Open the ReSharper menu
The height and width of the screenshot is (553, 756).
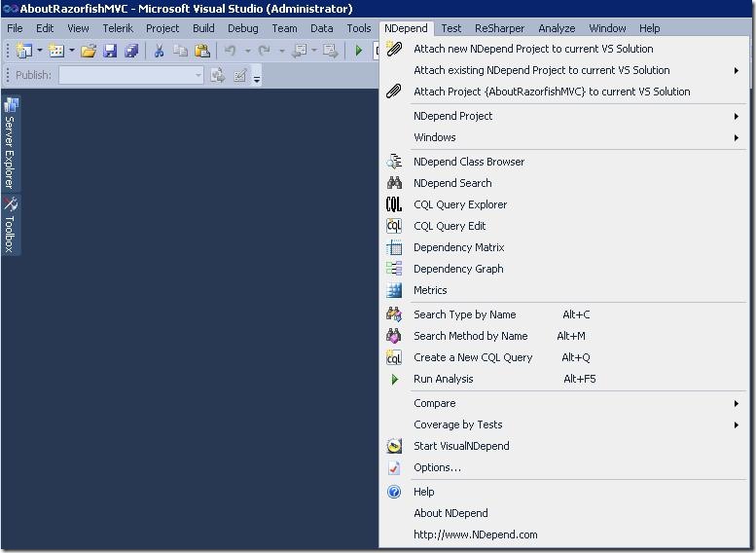click(x=499, y=28)
